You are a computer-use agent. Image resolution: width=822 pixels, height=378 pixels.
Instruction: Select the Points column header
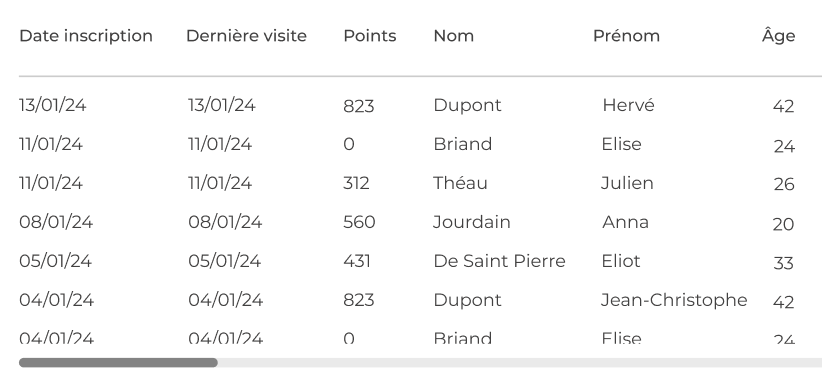(x=370, y=36)
